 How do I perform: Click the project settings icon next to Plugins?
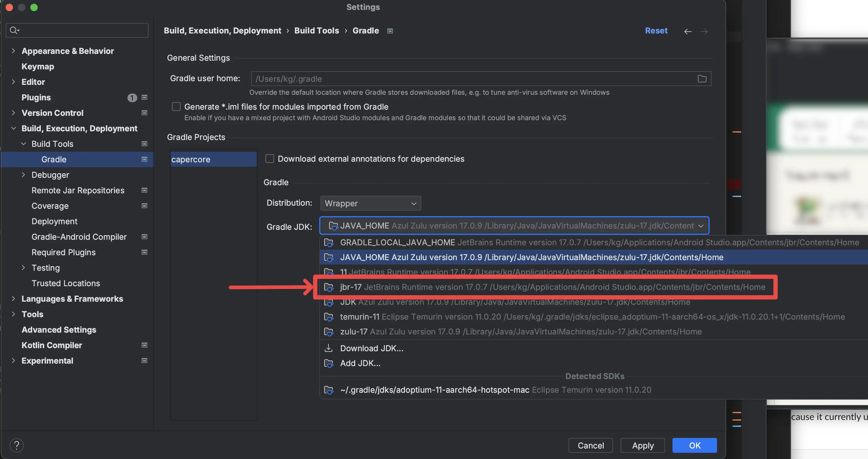pos(144,98)
